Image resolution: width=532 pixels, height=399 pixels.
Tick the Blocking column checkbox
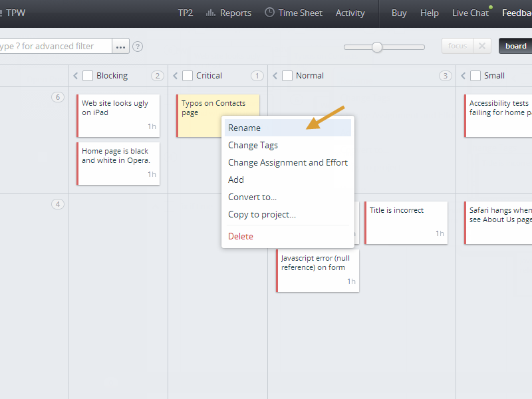click(x=88, y=76)
